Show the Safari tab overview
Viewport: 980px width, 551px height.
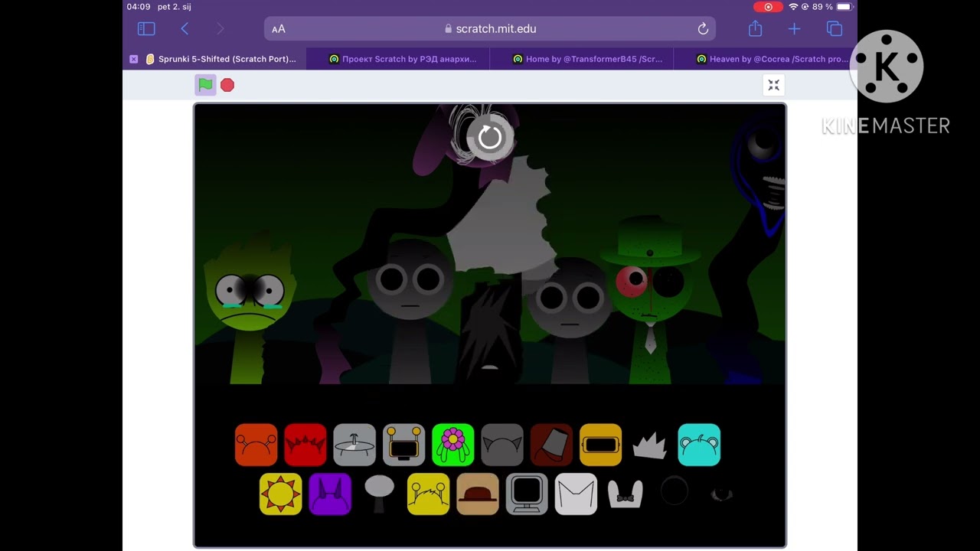point(835,29)
